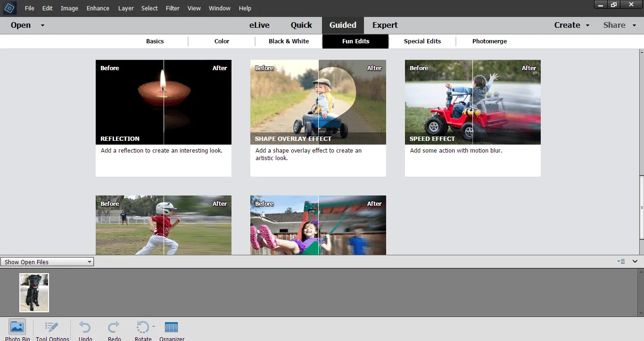Screen dimensions: 644x341
Task: Select the dog photo in bin
Action: (34, 292)
